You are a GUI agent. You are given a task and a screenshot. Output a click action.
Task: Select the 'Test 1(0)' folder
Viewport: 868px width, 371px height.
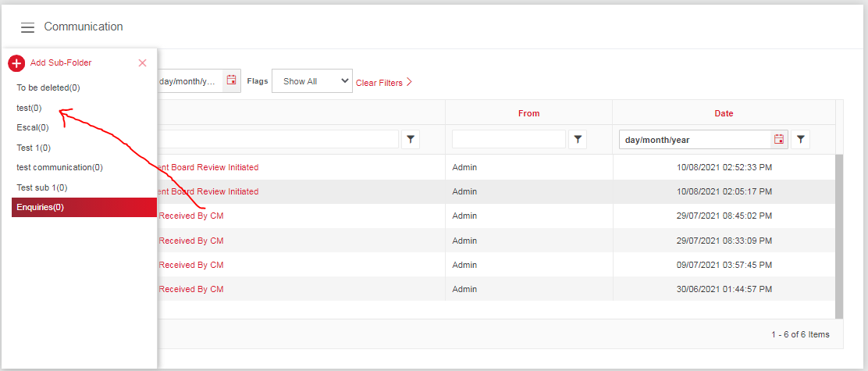pos(34,148)
